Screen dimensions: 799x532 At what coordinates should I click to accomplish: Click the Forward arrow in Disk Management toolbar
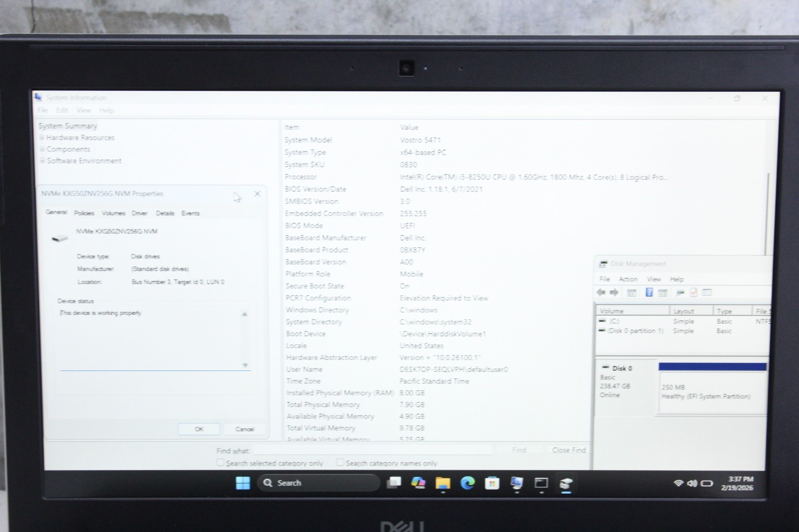614,292
